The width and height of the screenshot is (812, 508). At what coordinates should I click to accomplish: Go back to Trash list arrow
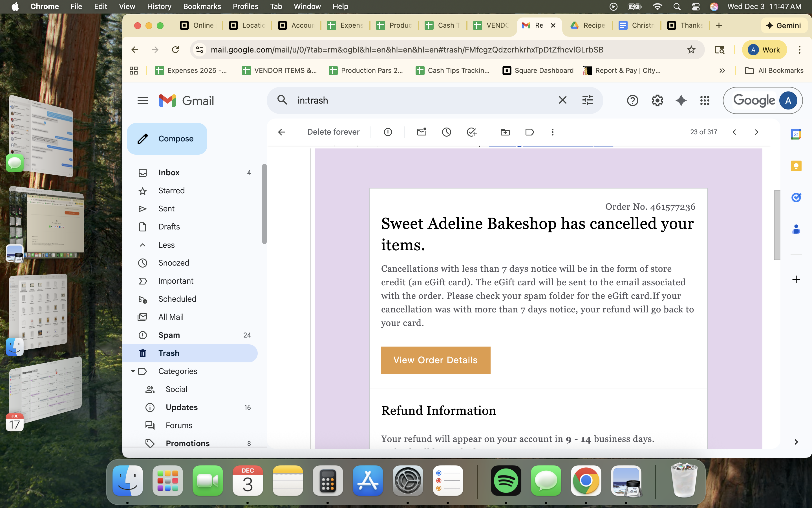pos(281,132)
